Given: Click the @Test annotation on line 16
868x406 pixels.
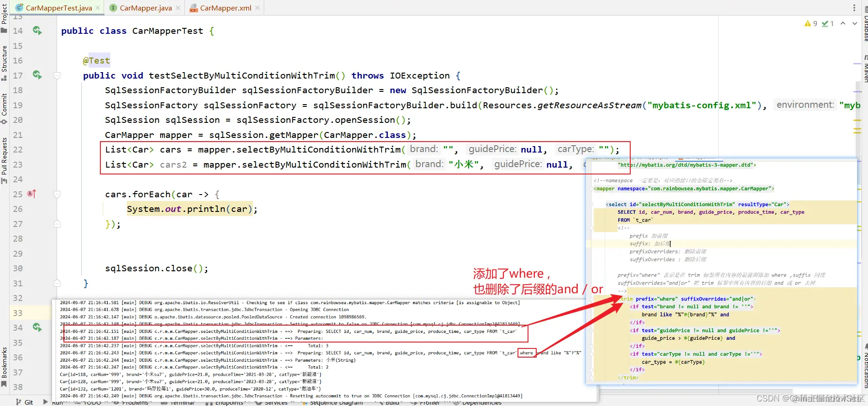Looking at the screenshot, I should tap(96, 61).
